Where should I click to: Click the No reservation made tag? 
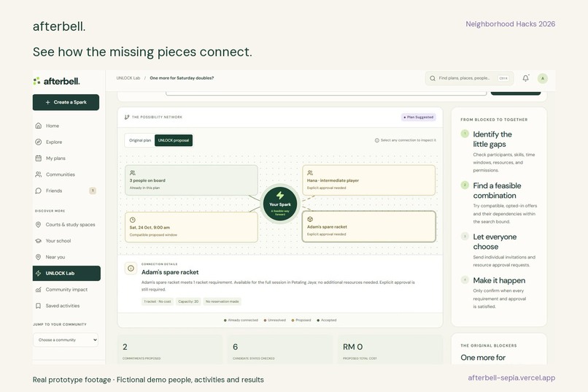(222, 301)
